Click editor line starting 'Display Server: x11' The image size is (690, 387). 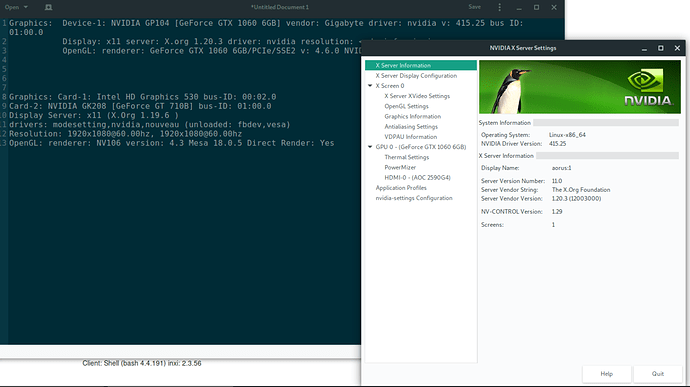[94, 115]
